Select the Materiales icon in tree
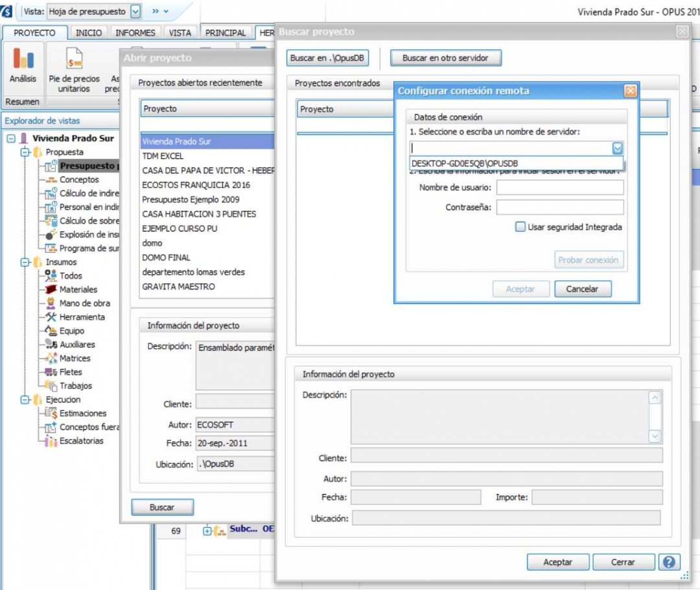 point(51,289)
